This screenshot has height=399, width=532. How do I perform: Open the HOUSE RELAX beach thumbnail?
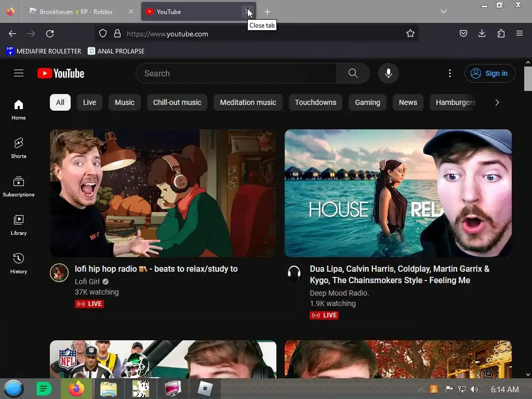(398, 193)
